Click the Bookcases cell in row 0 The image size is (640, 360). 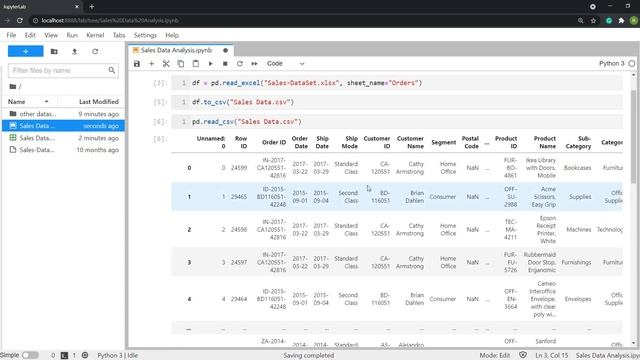577,168
